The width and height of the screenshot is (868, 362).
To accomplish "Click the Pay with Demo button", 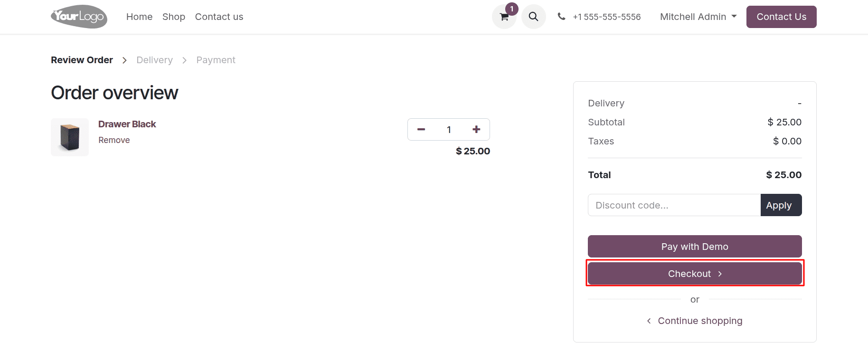I will pos(694,246).
